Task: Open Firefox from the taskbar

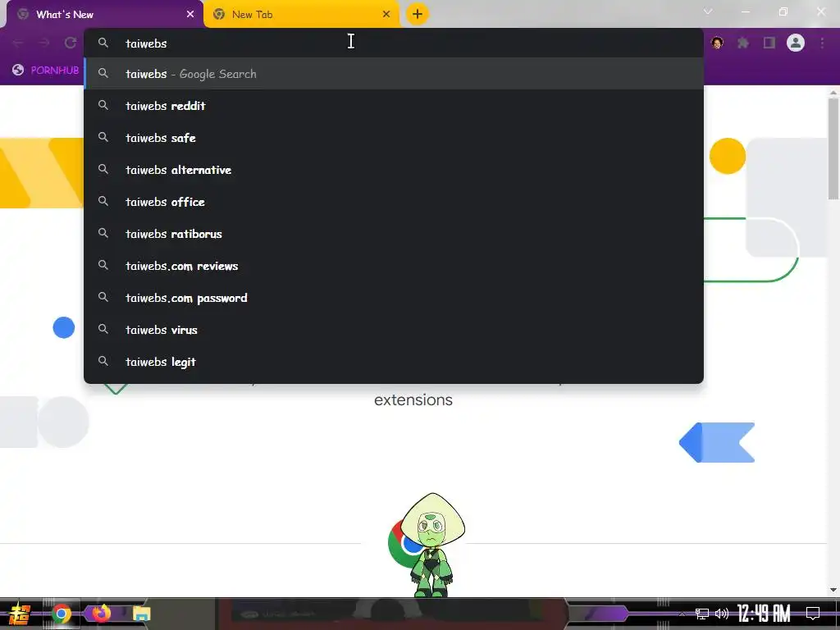Action: point(101,613)
